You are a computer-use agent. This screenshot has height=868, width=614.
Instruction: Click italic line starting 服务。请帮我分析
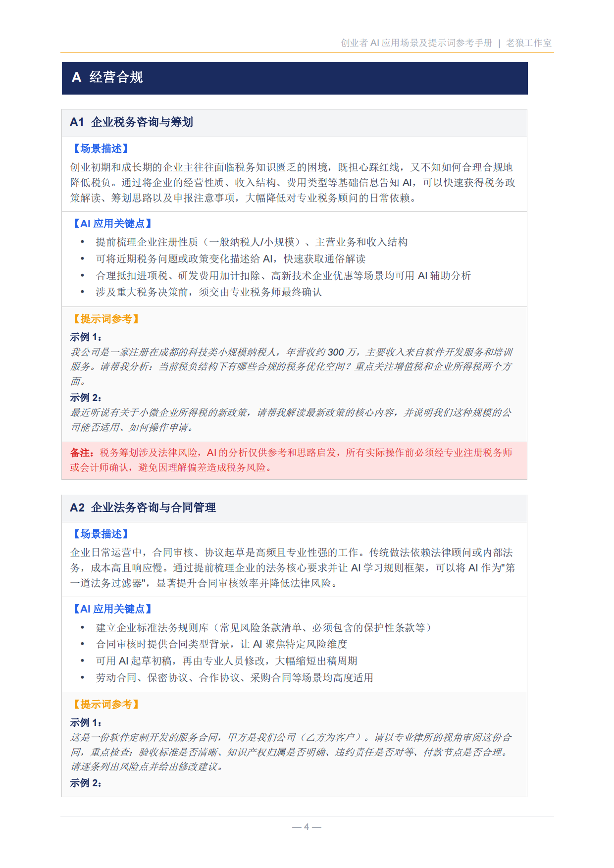point(291,367)
